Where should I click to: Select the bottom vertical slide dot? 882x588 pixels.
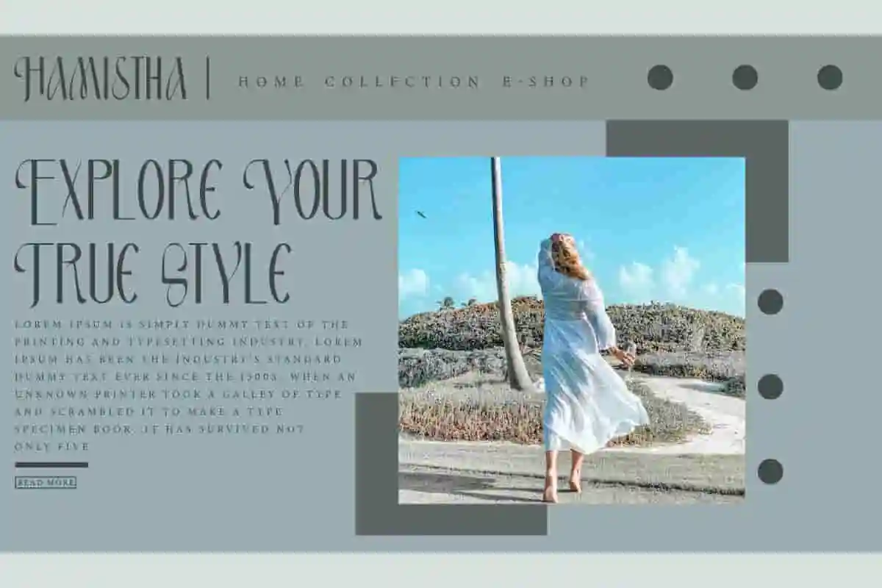[x=770, y=471]
